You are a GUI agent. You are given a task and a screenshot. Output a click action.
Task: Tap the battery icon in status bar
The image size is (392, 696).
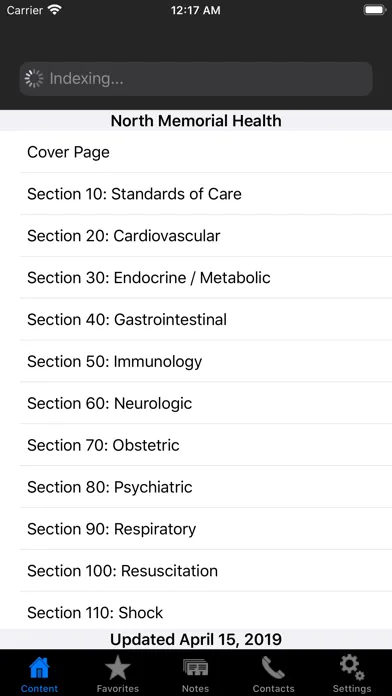click(375, 10)
